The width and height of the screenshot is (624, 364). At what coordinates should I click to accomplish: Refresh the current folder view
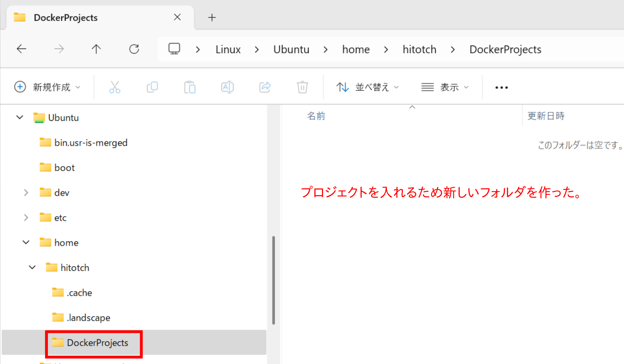[x=134, y=49]
